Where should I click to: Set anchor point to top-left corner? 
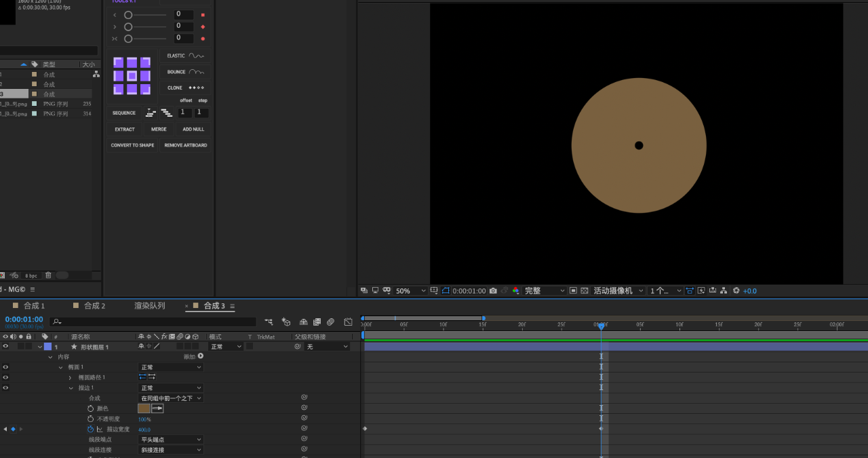[x=119, y=62]
